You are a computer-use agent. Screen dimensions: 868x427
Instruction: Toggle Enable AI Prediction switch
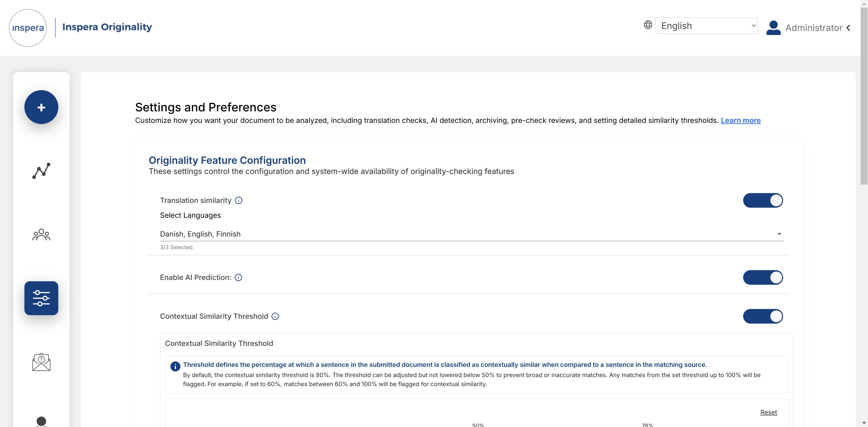[x=763, y=277]
